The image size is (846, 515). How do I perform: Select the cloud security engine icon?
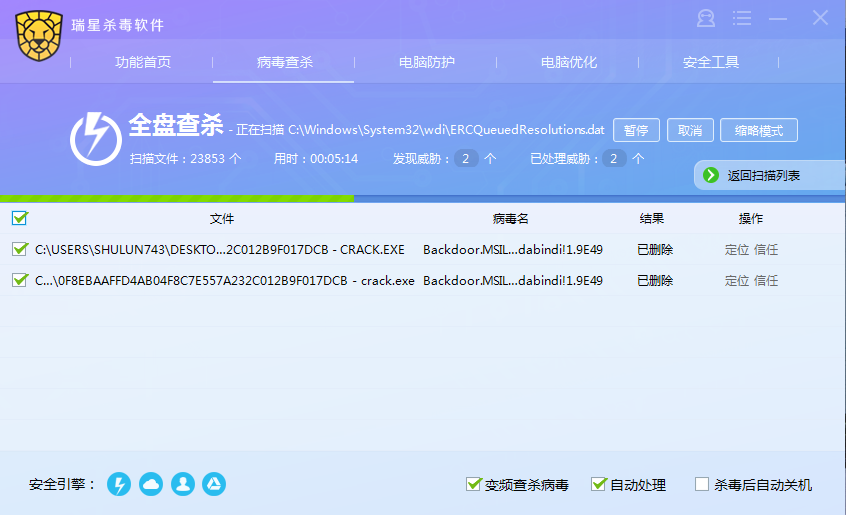point(151,484)
